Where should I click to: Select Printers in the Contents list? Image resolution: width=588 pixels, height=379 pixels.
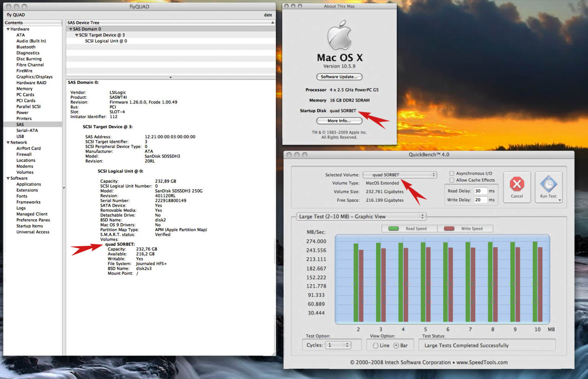(x=24, y=119)
